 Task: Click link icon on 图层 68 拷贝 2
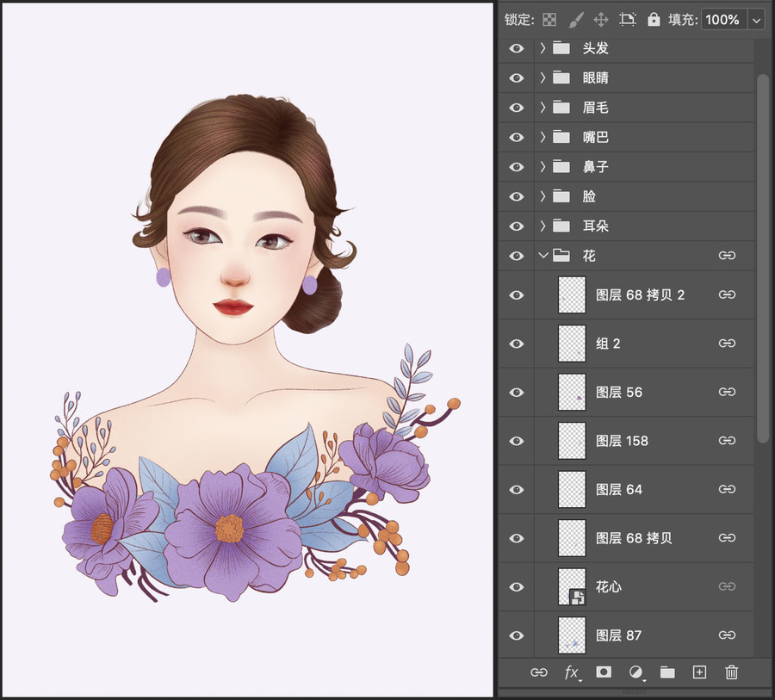[x=727, y=294]
